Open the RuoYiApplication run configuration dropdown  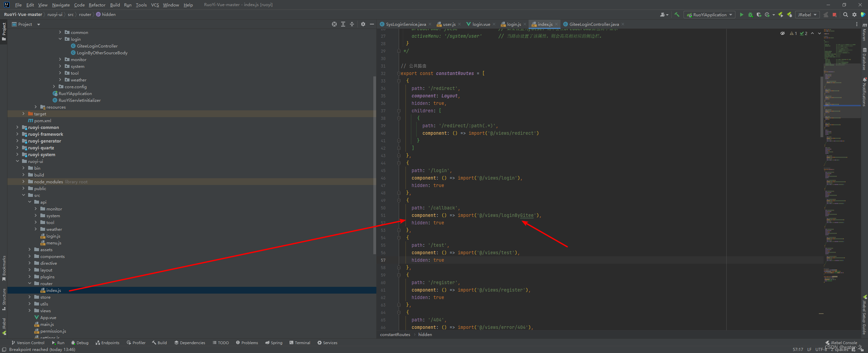[x=709, y=15]
